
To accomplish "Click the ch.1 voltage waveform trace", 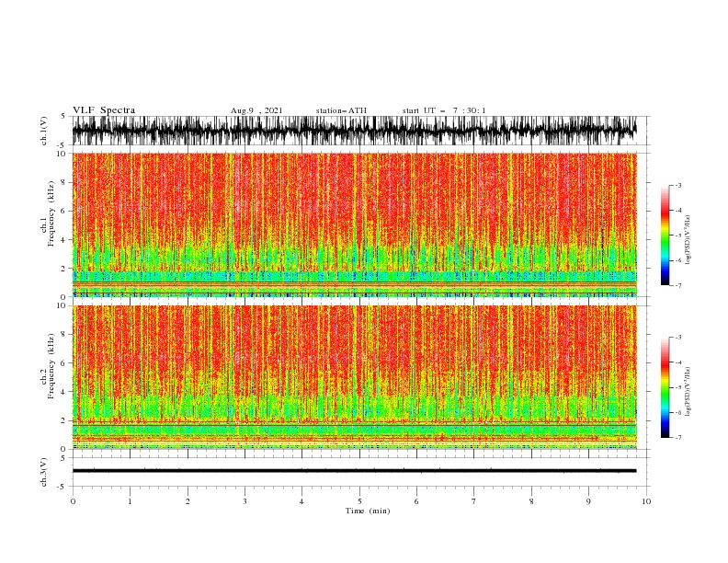I will (x=354, y=131).
